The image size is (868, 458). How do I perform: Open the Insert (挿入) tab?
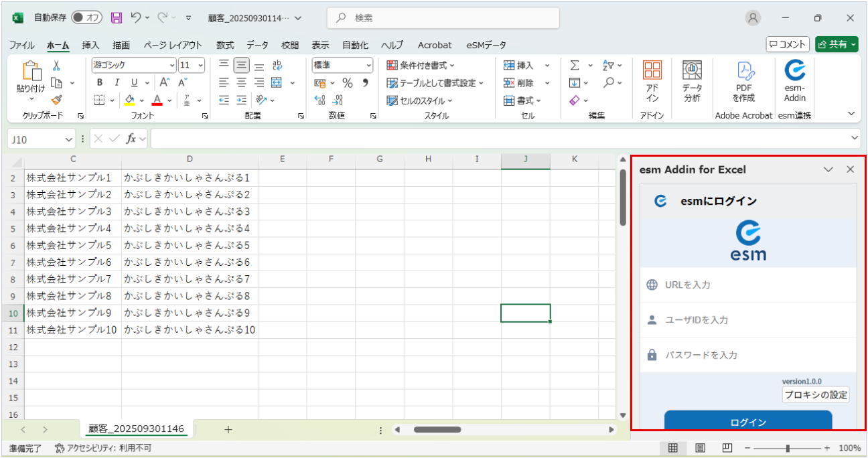(x=90, y=45)
